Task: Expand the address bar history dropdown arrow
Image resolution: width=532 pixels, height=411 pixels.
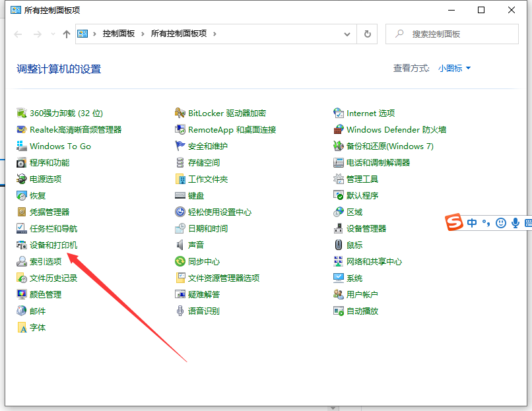Action: click(x=348, y=34)
